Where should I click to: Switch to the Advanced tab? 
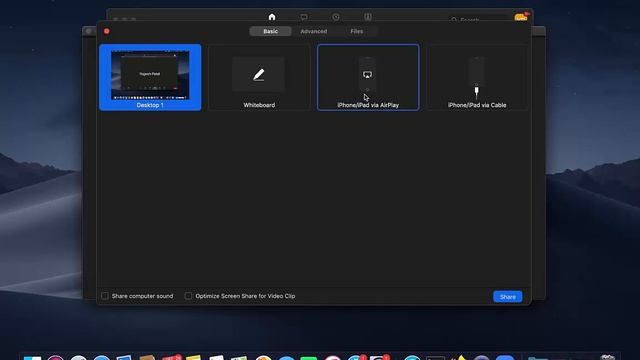click(x=313, y=31)
